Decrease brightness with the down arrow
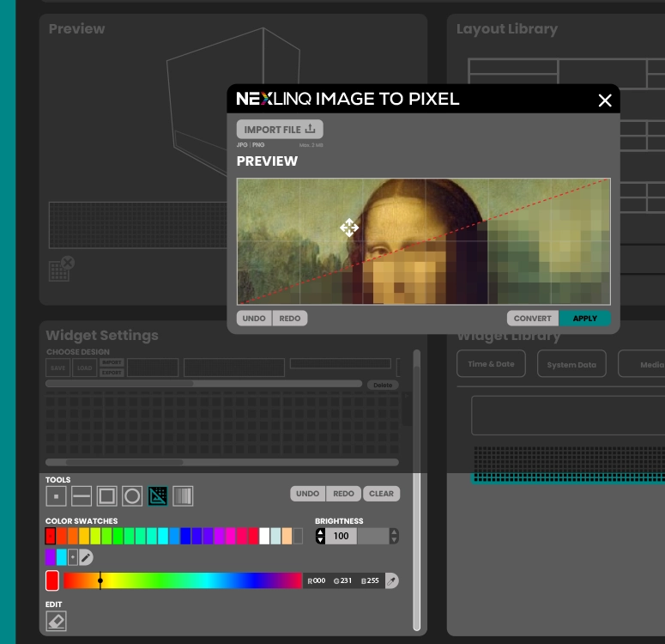Screen dimensions: 665x644 click(x=321, y=540)
